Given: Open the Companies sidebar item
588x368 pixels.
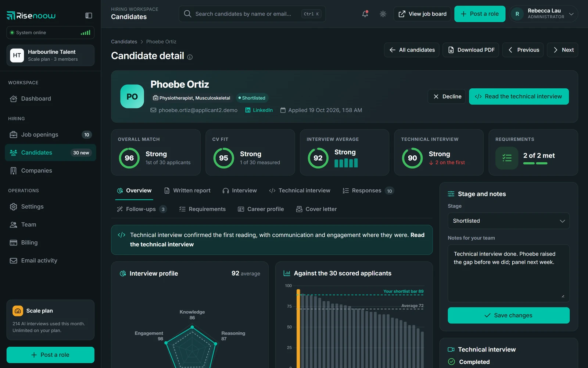Looking at the screenshot, I should 50,171.
